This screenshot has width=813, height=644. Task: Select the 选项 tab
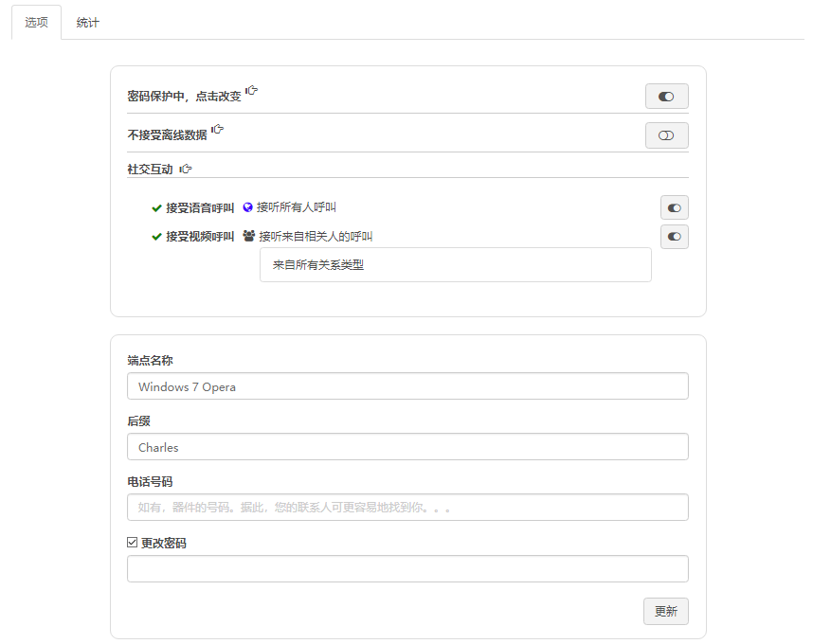[x=36, y=23]
